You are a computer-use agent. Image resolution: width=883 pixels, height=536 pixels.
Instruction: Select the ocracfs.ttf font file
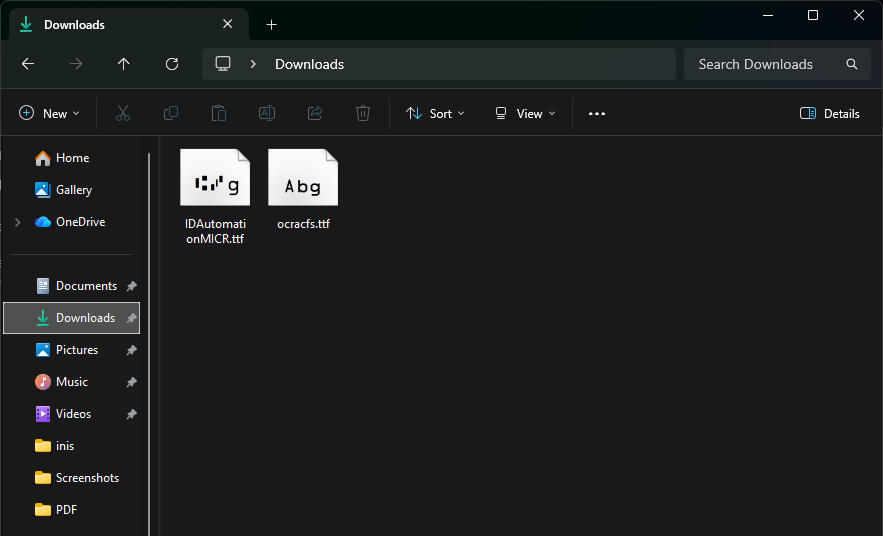click(303, 190)
